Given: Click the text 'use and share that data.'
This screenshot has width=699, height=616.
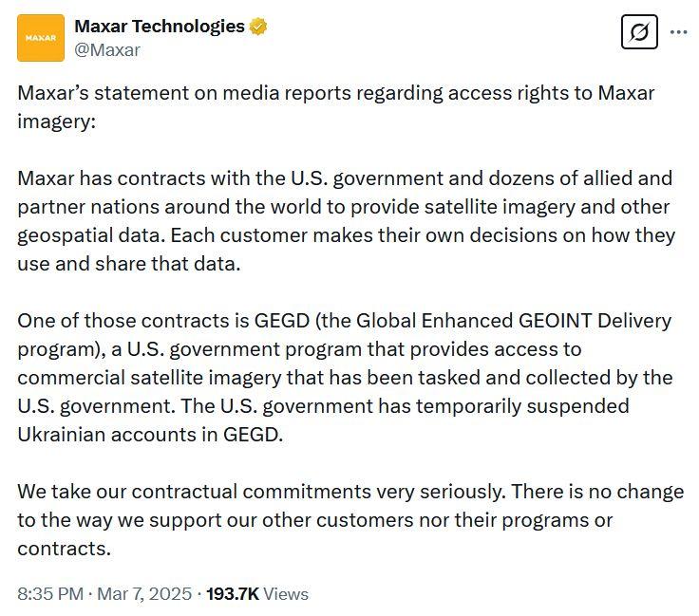Looking at the screenshot, I should click(129, 264).
